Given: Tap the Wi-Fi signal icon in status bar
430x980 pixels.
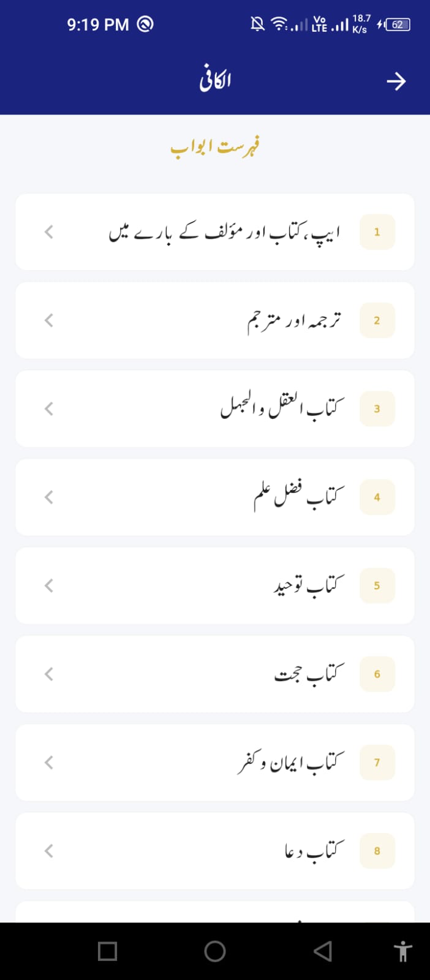Looking at the screenshot, I should click(279, 23).
